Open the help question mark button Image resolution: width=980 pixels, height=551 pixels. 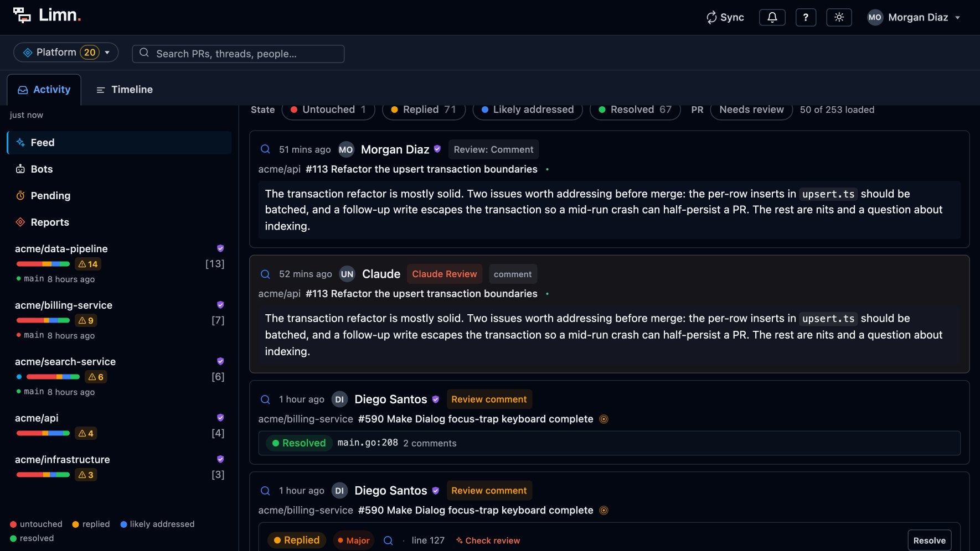pyautogui.click(x=806, y=17)
